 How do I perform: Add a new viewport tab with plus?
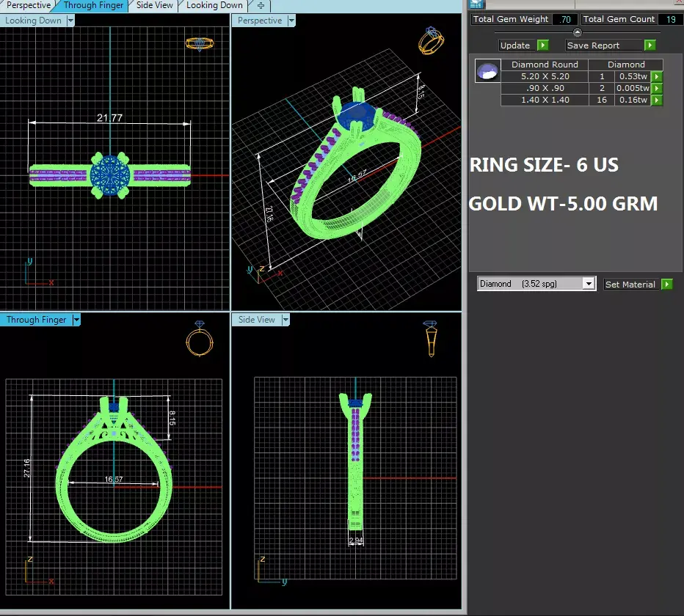pyautogui.click(x=261, y=5)
